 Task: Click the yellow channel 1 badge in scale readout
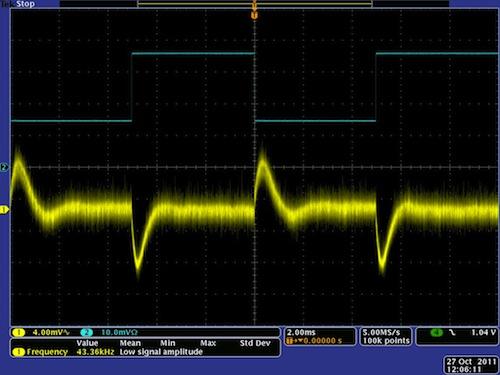[18, 332]
